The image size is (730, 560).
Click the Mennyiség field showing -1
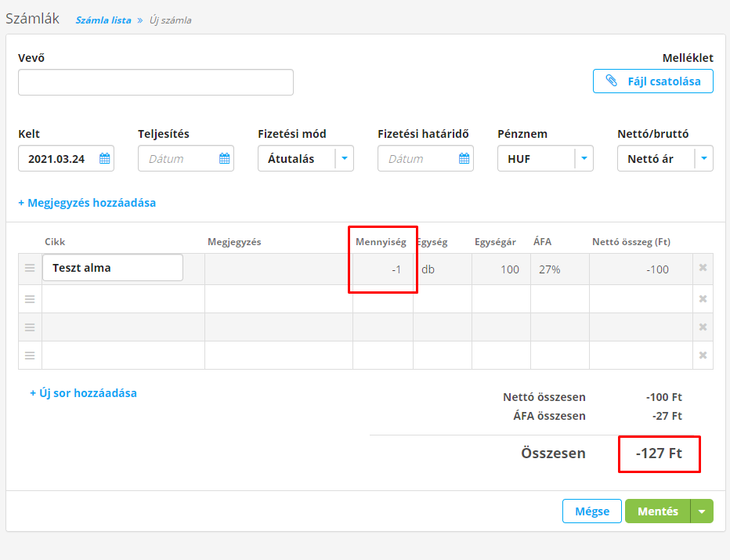click(382, 269)
